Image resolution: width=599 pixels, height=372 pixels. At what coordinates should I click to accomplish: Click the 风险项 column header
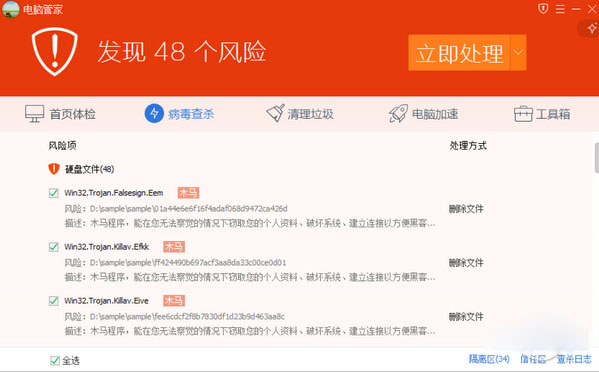(x=62, y=146)
